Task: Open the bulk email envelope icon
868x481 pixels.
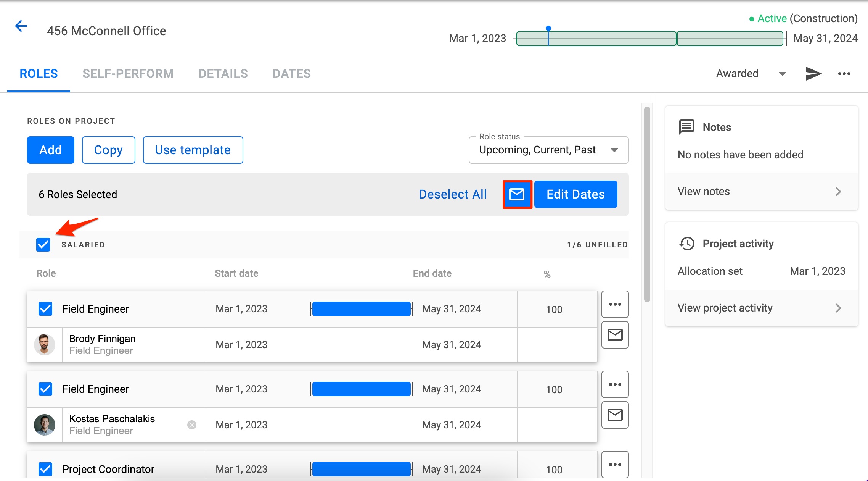Action: click(517, 194)
